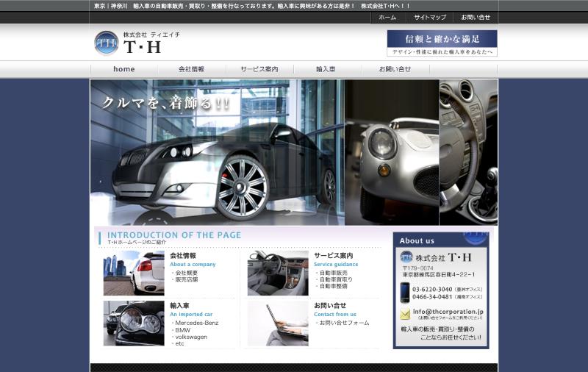588x372 pixels.
Task: Click the car dashboard thumbnail for サービス案内
Action: pyautogui.click(x=278, y=273)
